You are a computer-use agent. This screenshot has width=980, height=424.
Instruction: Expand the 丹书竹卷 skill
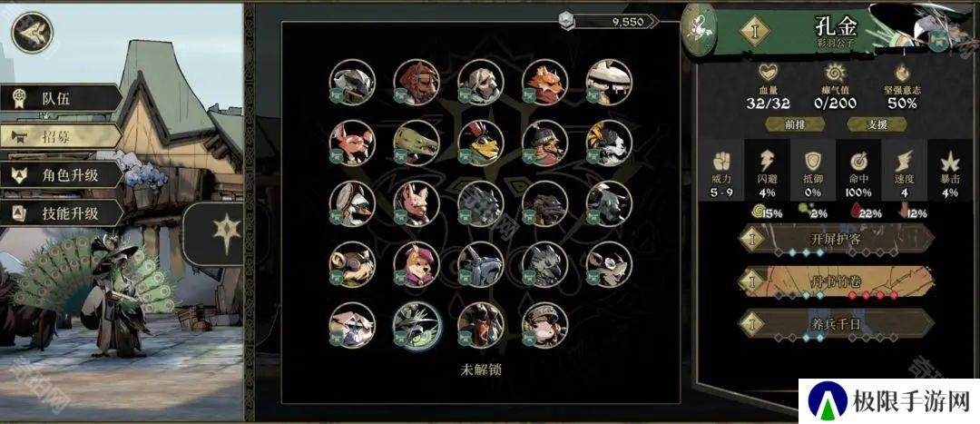(x=837, y=281)
